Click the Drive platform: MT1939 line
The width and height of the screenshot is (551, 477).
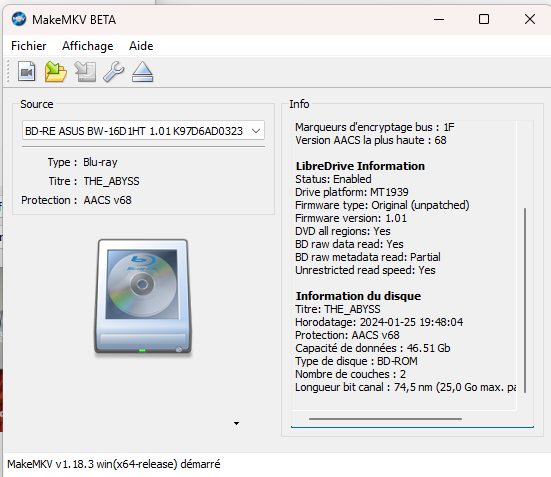(x=352, y=192)
